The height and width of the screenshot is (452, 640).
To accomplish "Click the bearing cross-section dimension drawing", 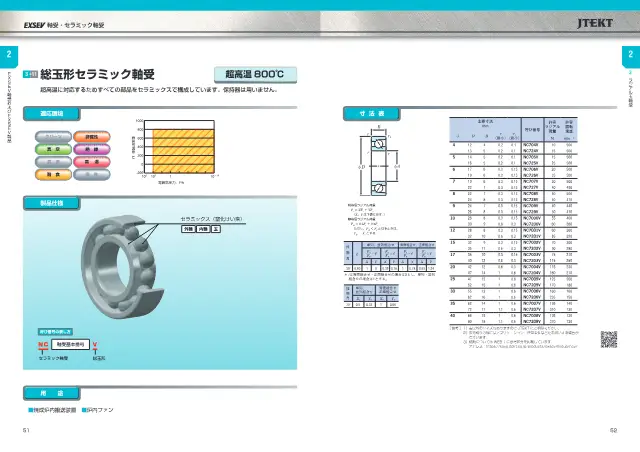I will click(x=379, y=161).
